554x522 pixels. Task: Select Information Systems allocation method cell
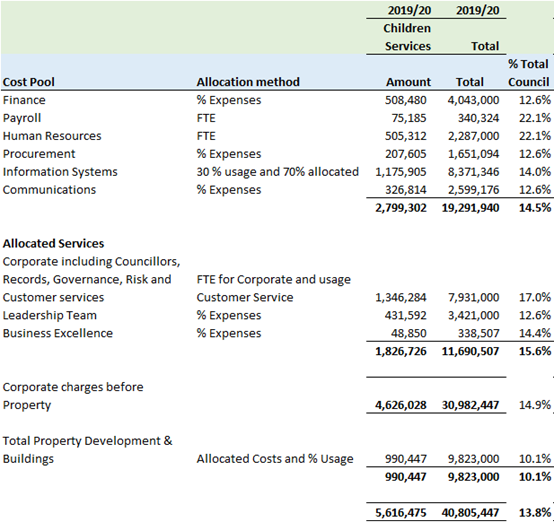click(278, 172)
